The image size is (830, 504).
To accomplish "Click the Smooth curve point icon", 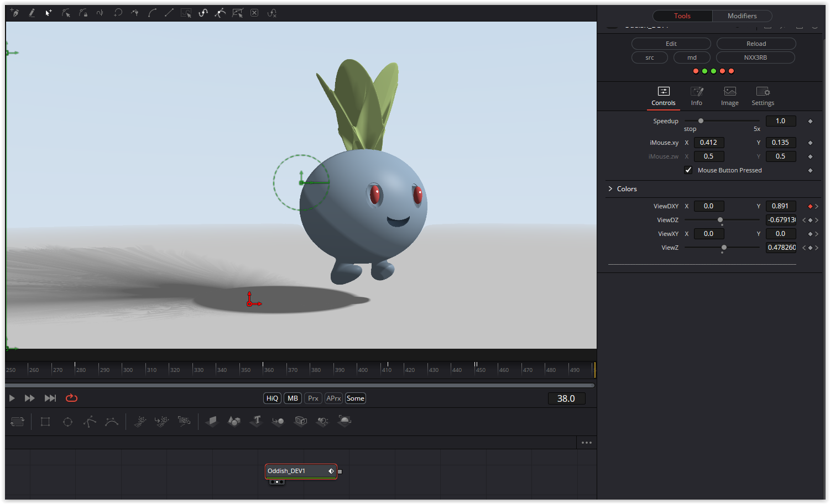I will point(152,13).
